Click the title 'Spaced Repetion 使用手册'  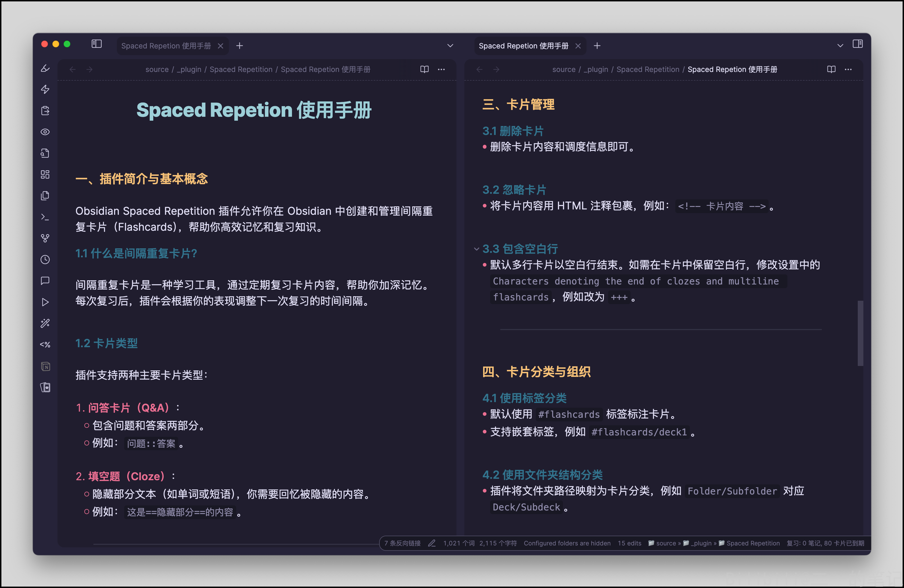[254, 110]
